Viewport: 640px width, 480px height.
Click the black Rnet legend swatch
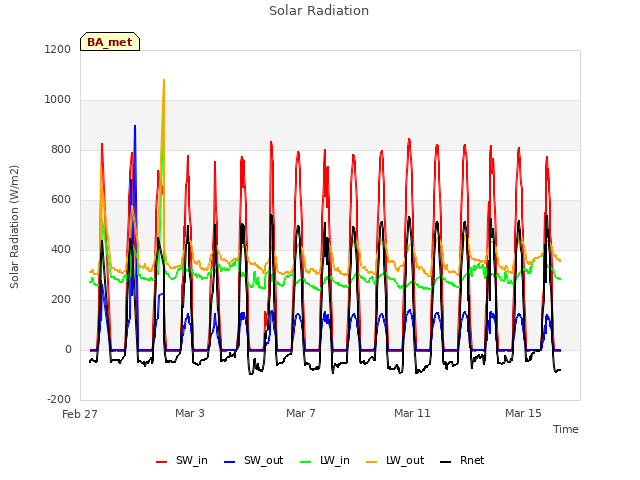coord(446,462)
